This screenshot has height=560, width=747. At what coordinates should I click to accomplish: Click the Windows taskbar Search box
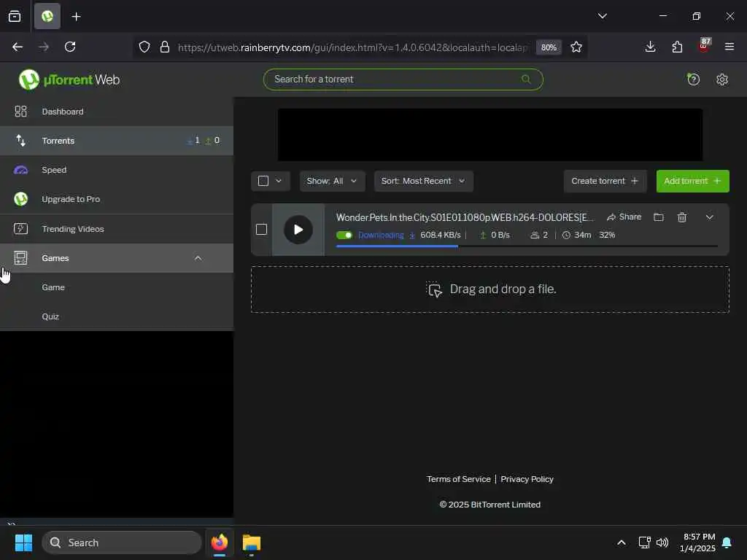pos(122,542)
